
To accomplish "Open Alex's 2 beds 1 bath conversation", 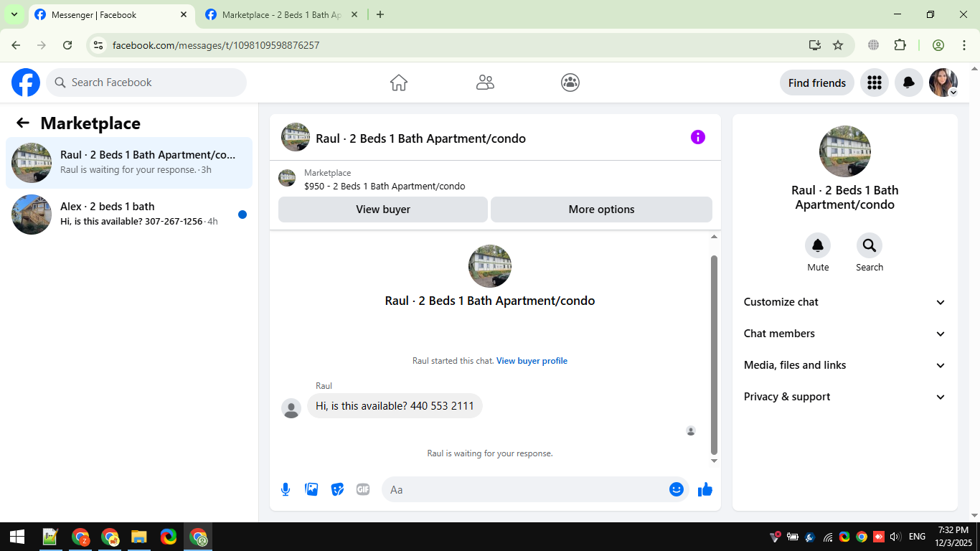I will click(x=129, y=215).
